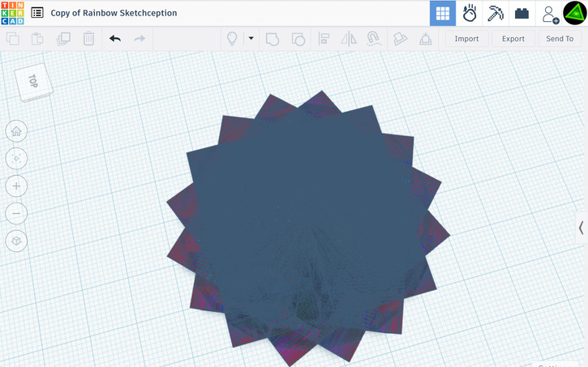Image resolution: width=588 pixels, height=367 pixels.
Task: Open the Bricks editor icon
Action: click(521, 14)
